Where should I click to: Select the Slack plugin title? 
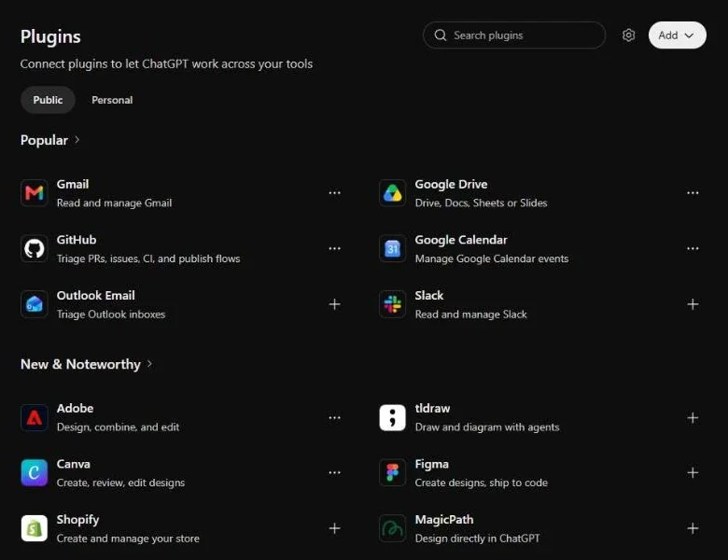point(429,295)
